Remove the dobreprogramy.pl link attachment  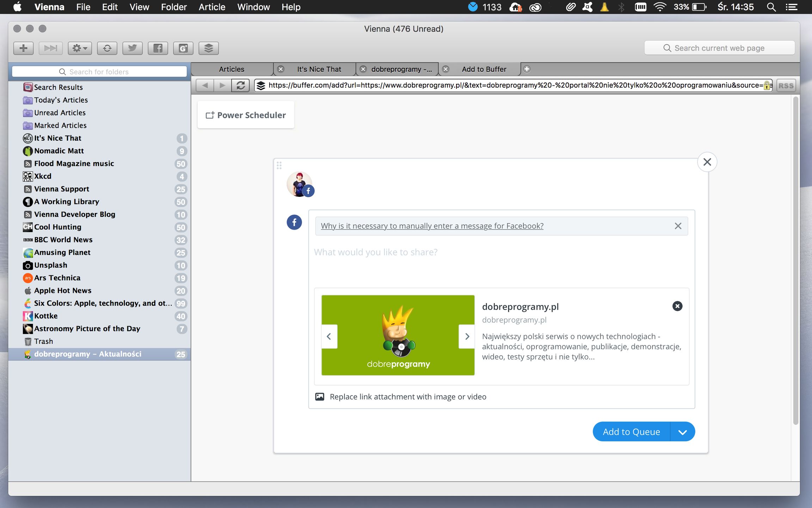pos(677,306)
